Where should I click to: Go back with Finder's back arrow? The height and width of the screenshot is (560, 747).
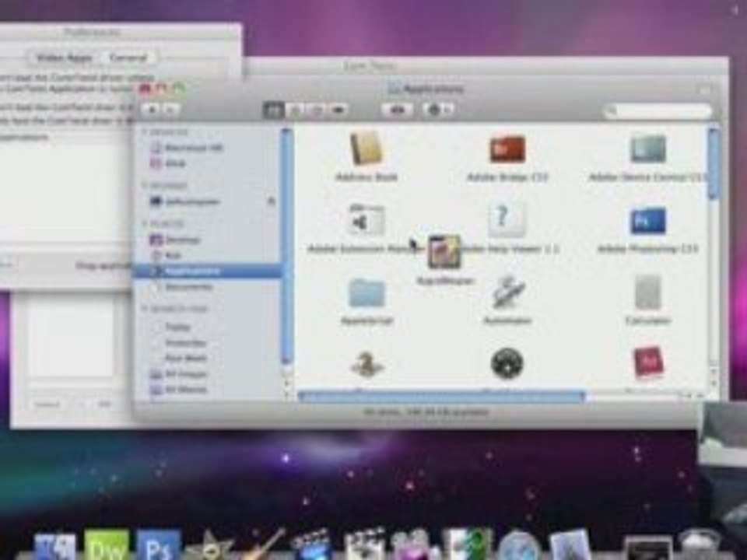pos(153,110)
